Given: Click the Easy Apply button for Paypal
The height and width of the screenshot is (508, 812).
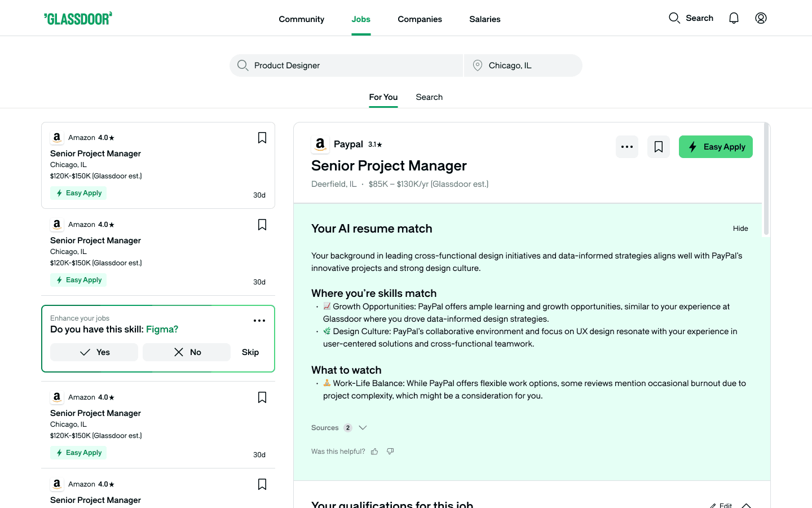Looking at the screenshot, I should pyautogui.click(x=716, y=147).
